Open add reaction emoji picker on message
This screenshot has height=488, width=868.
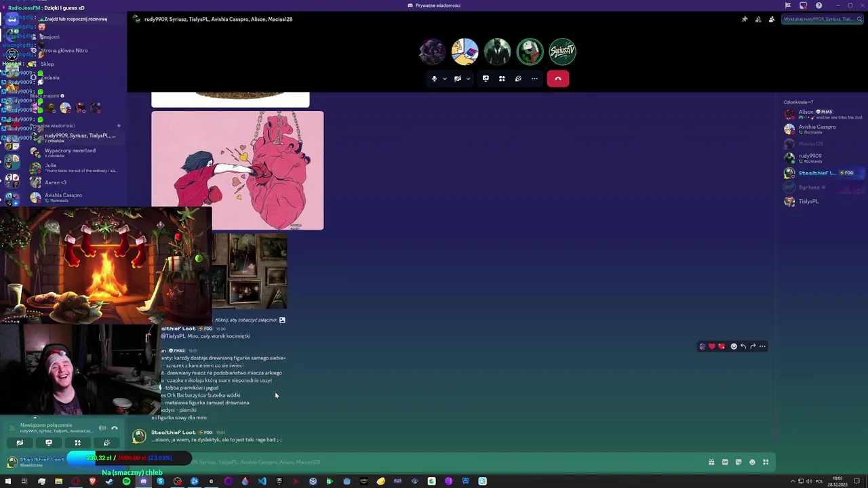[x=734, y=346]
